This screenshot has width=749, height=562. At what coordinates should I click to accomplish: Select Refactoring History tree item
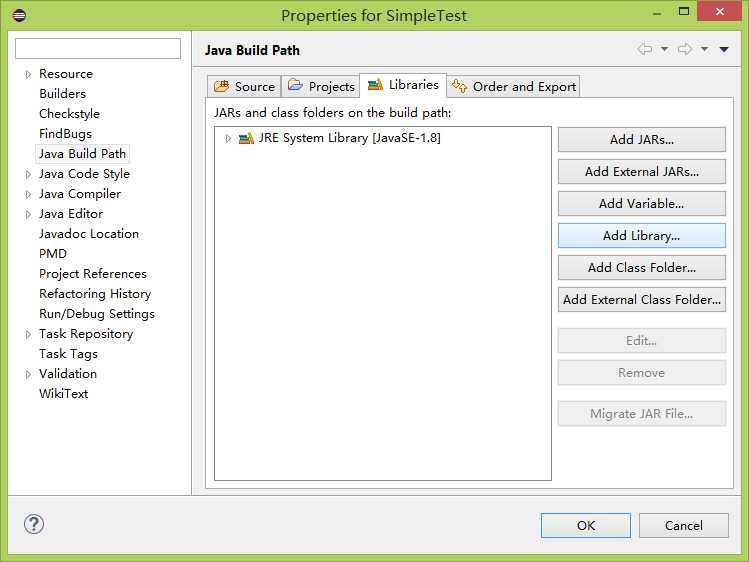[x=95, y=294]
